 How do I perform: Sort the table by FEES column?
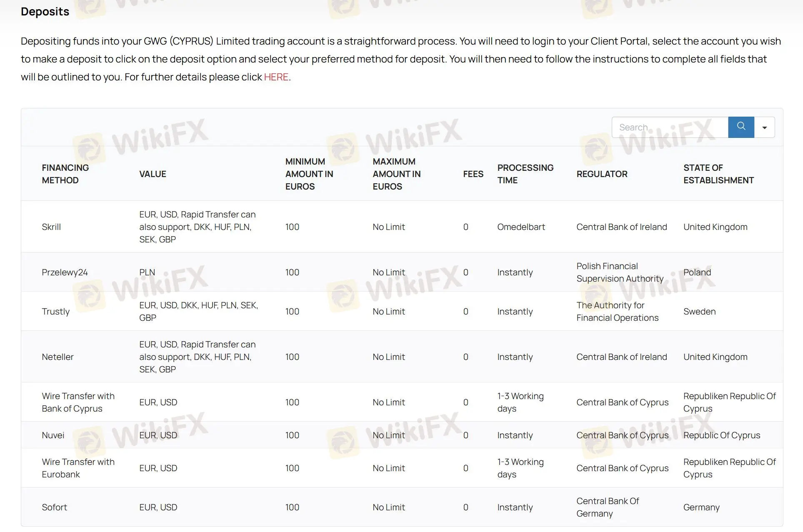coord(473,174)
